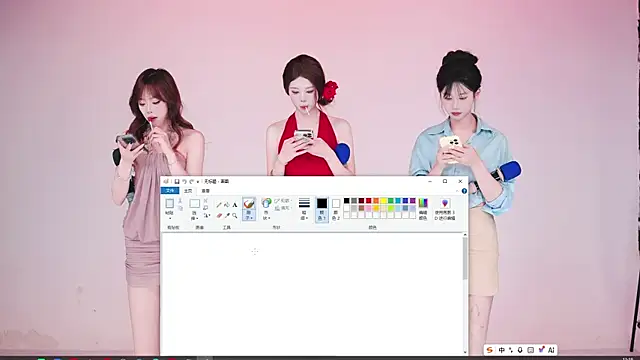Click the Redo arrow in title bar
640x360 pixels.
coord(191,181)
